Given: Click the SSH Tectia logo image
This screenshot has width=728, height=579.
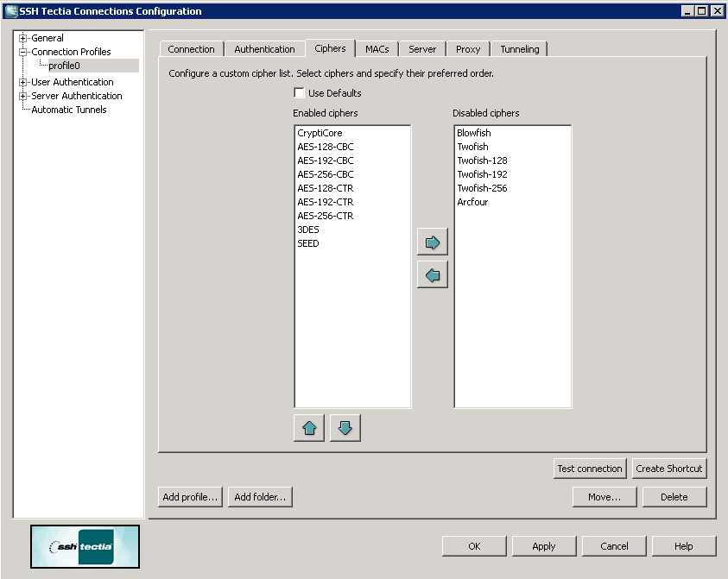Looking at the screenshot, I should [x=85, y=546].
